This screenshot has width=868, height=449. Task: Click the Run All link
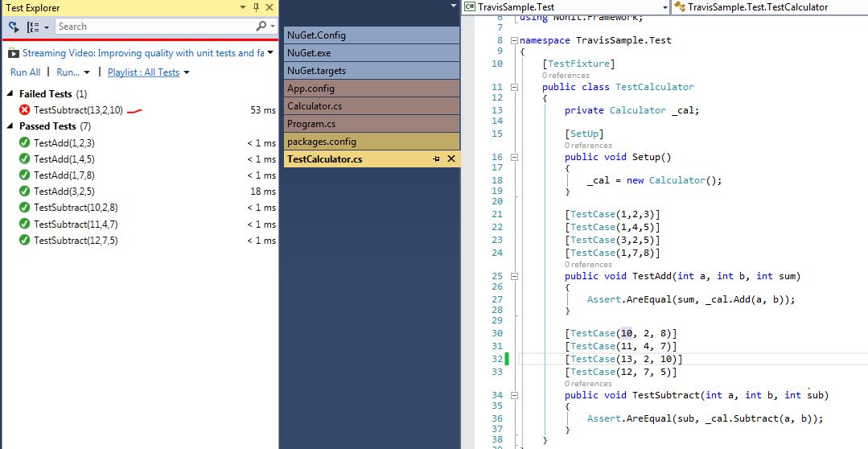tap(25, 72)
